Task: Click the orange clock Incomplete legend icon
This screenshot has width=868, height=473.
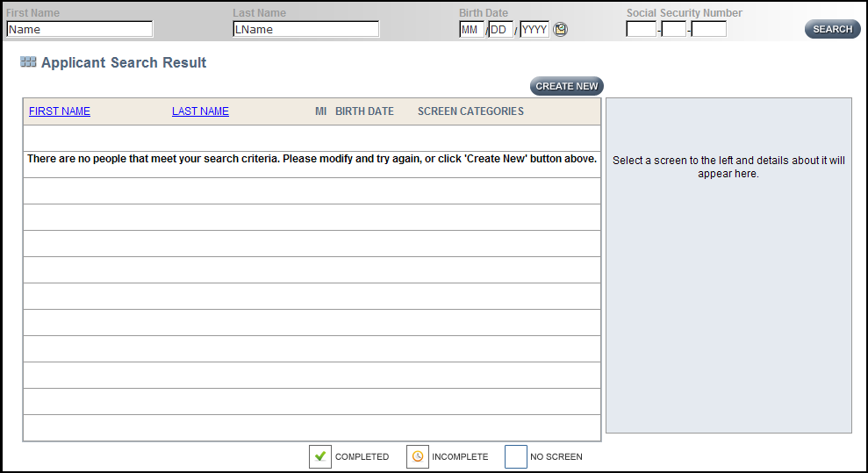Action: coord(418,456)
